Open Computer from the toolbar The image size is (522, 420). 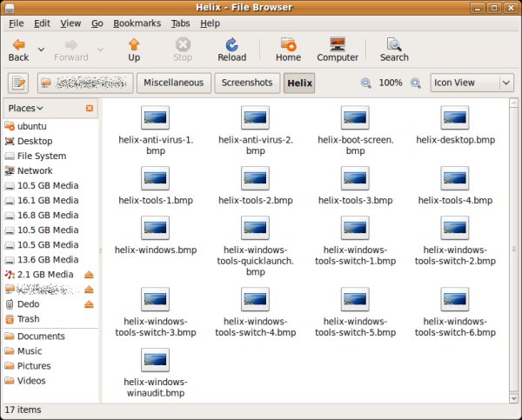pyautogui.click(x=338, y=49)
